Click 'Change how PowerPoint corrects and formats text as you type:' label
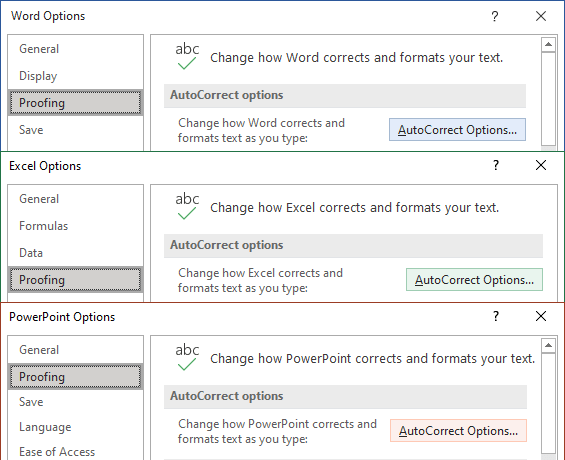The height and width of the screenshot is (460, 565). tap(277, 431)
